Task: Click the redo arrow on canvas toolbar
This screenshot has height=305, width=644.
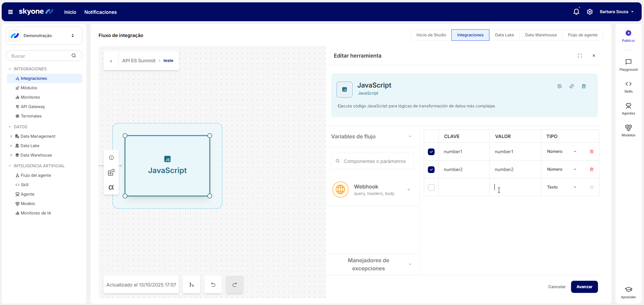Action: 235,285
